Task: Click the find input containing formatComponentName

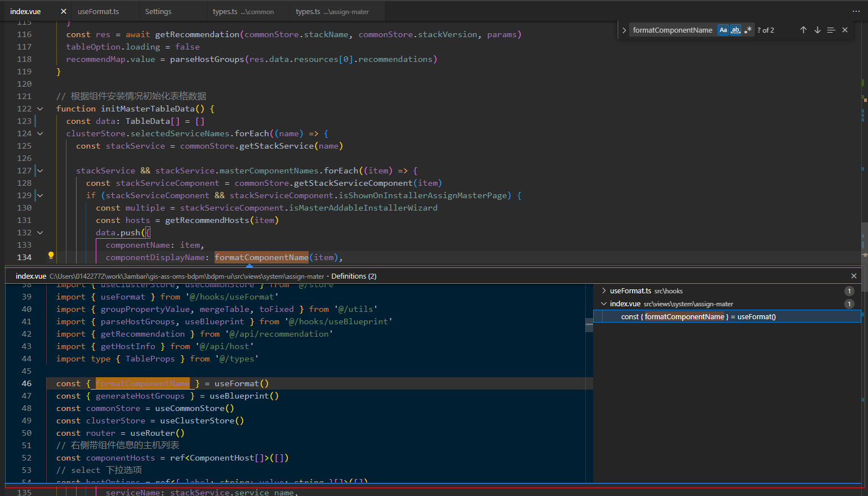Action: [673, 30]
